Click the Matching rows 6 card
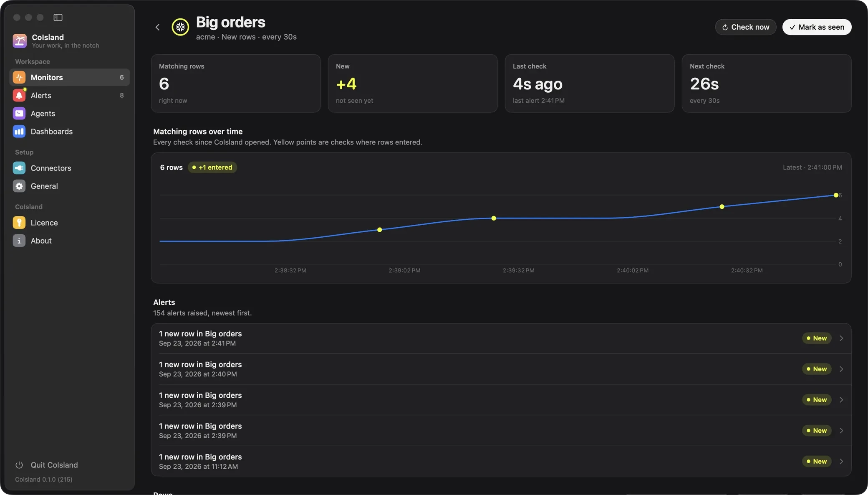Screen dimensions: 868x495 click(x=236, y=83)
